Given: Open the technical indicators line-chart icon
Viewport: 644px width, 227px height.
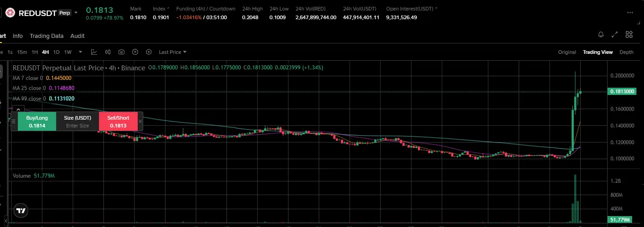Looking at the screenshot, I should click(94, 52).
